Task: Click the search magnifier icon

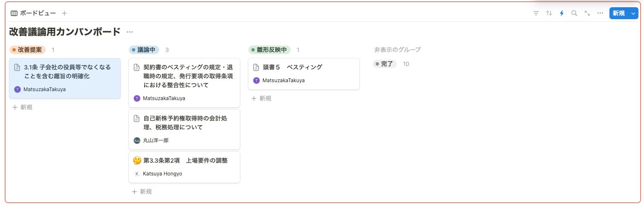Action: pos(574,13)
